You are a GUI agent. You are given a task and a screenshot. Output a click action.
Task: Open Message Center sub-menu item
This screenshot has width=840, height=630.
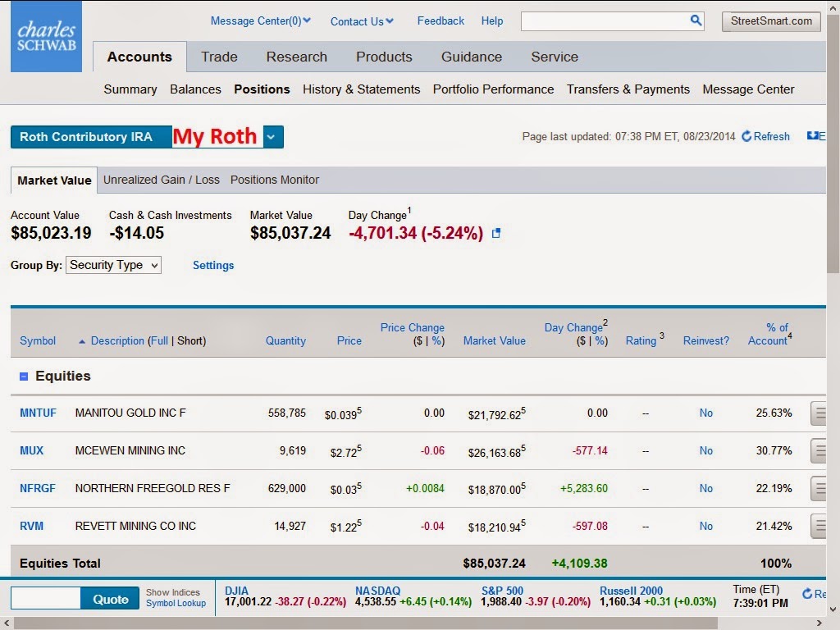[x=748, y=89]
